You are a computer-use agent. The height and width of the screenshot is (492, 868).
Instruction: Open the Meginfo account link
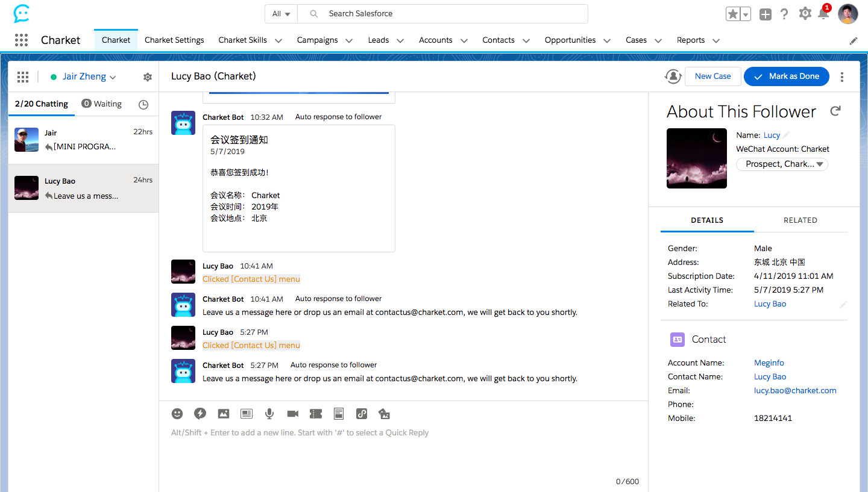tap(769, 363)
